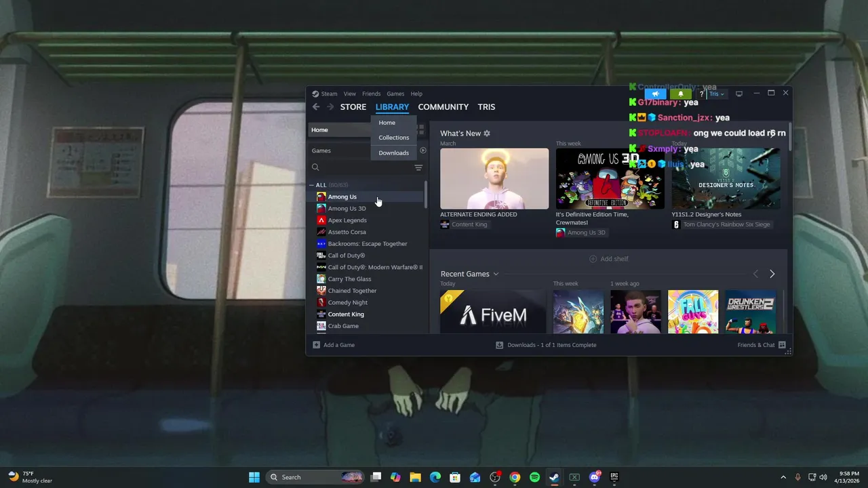Open the Games menu

pos(395,94)
